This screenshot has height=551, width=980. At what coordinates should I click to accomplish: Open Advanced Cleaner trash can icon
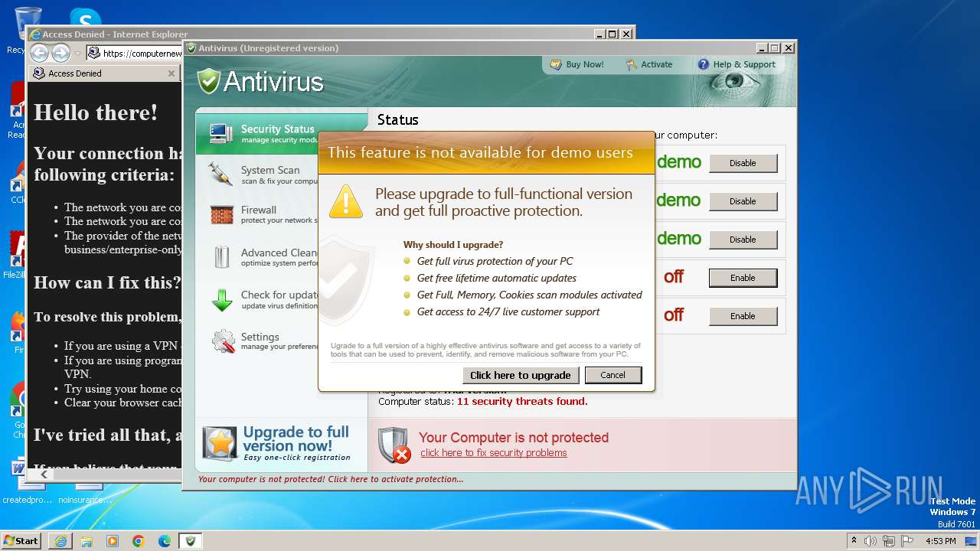221,256
